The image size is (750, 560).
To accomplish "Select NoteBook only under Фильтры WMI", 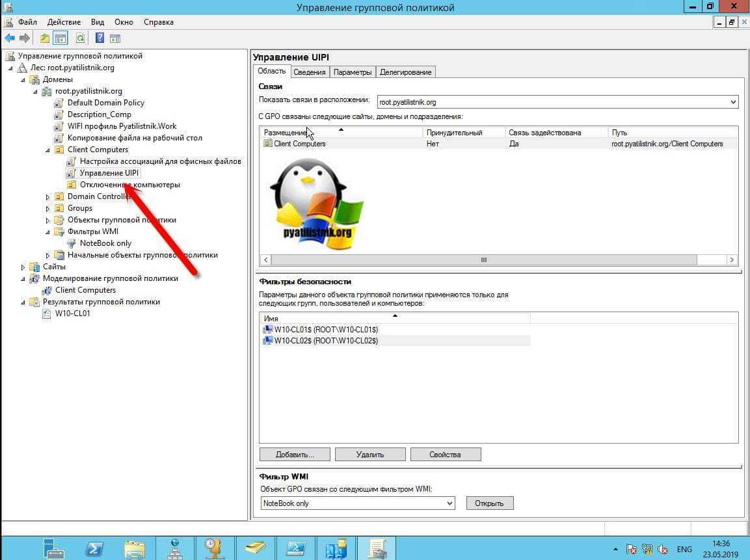I will 105,243.
